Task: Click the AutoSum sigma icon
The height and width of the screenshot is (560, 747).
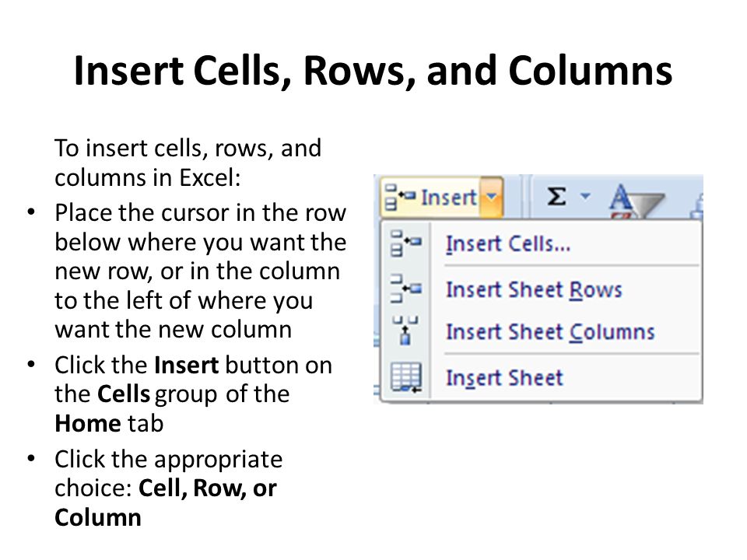Action: coord(556,196)
